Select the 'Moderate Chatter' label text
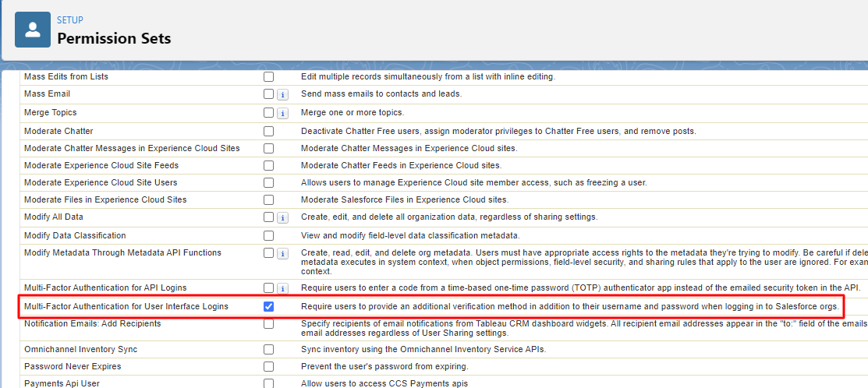 point(58,132)
